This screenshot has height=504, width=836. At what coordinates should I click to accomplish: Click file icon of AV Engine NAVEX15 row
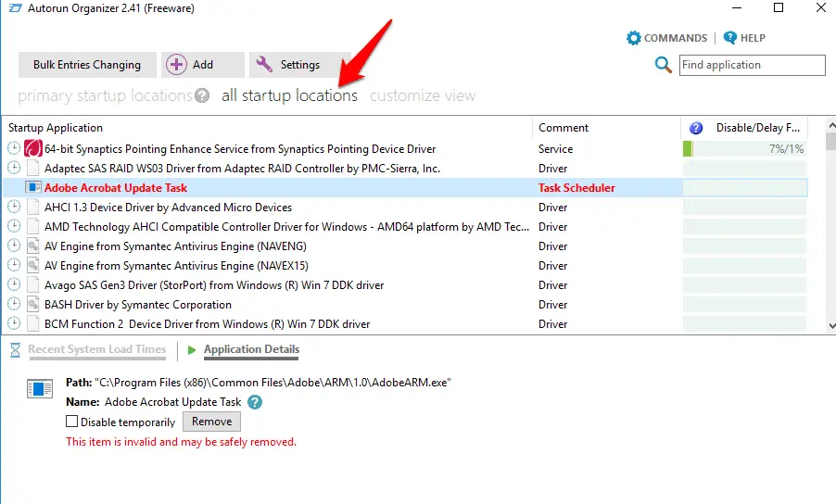[33, 265]
